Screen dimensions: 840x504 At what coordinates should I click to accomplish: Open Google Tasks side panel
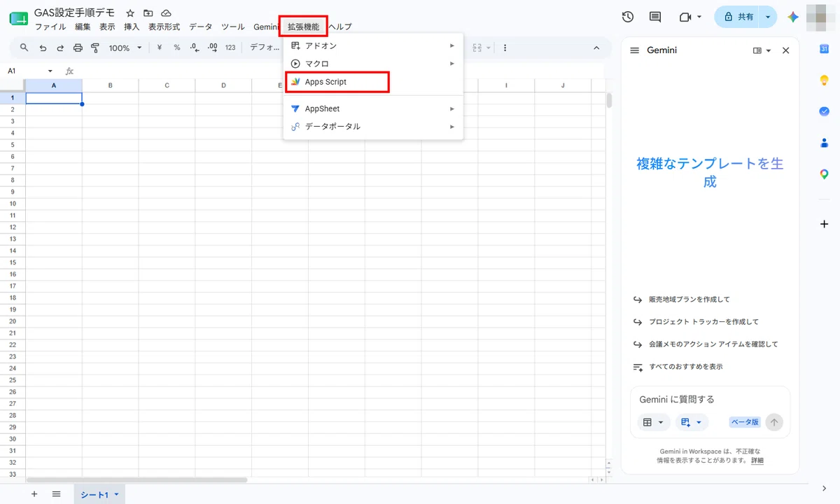tap(825, 111)
